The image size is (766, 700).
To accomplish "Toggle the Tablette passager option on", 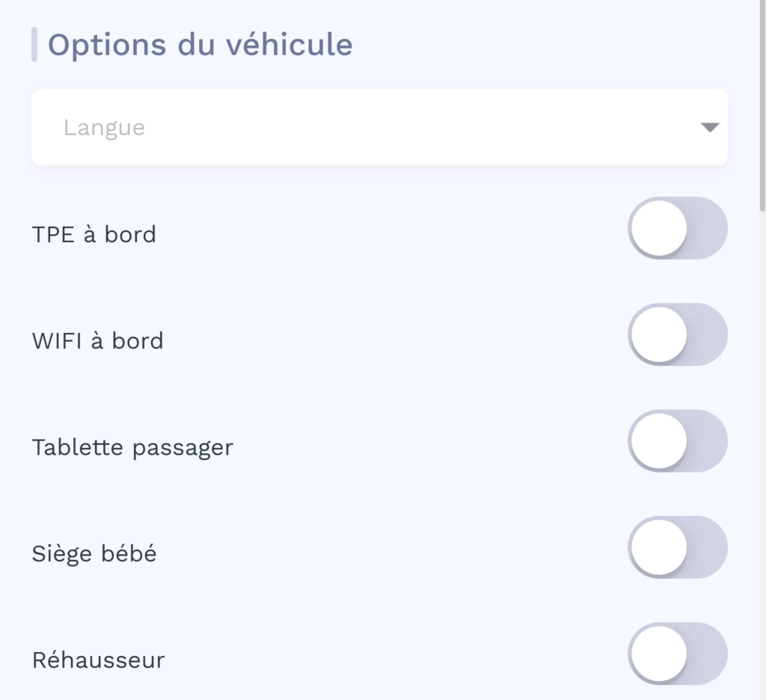I will (677, 440).
